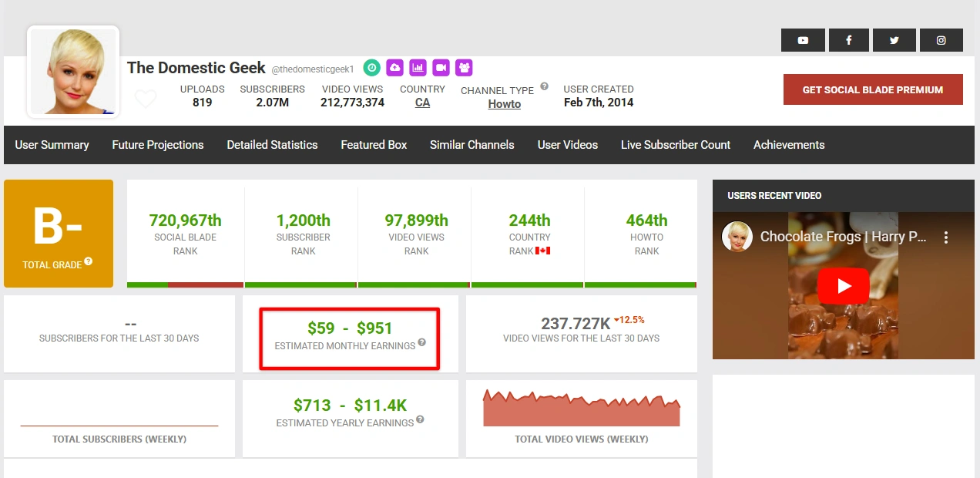This screenshot has width=980, height=478.
Task: Click the channel avatar in video player
Action: (x=737, y=236)
